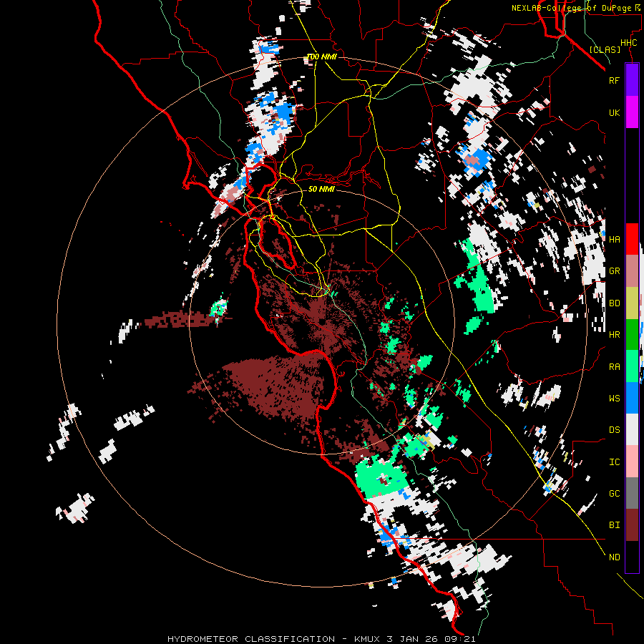This screenshot has width=644, height=644.
Task: Click the white DS legend color swatch
Action: (632, 429)
